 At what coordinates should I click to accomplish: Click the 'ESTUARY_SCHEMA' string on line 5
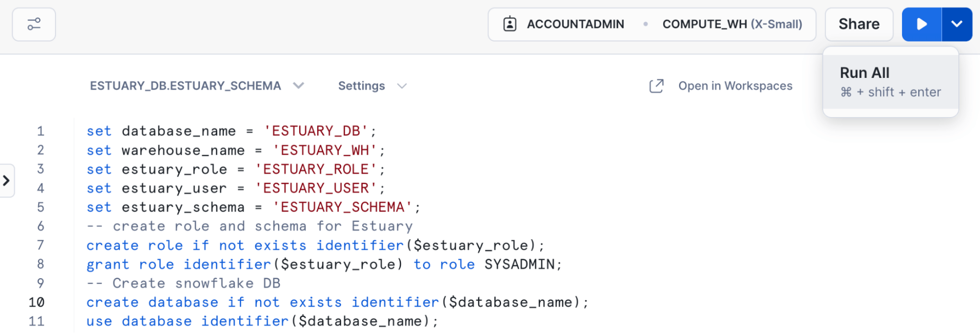343,207
